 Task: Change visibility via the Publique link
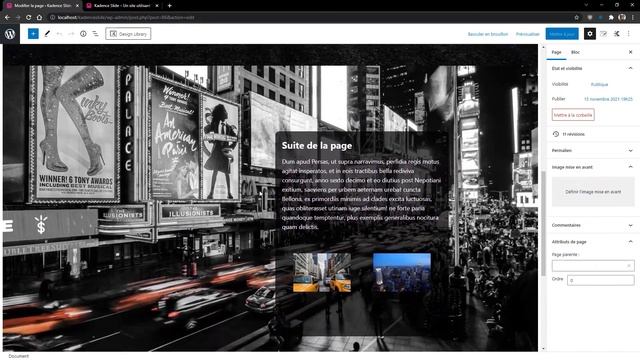599,84
